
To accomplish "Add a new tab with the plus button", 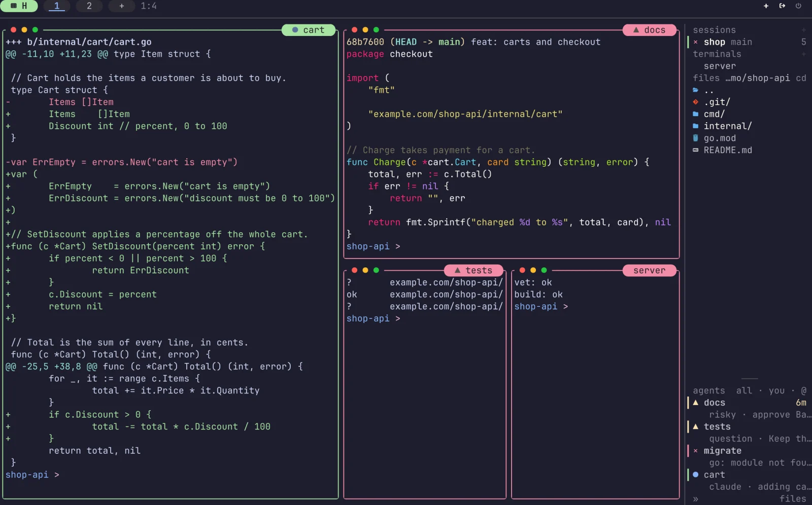I will coord(122,6).
